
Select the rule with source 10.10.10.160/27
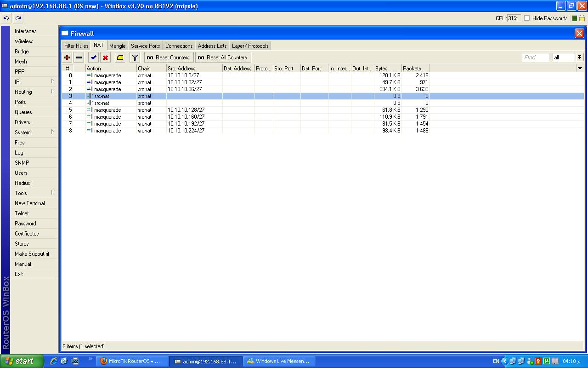323,117
